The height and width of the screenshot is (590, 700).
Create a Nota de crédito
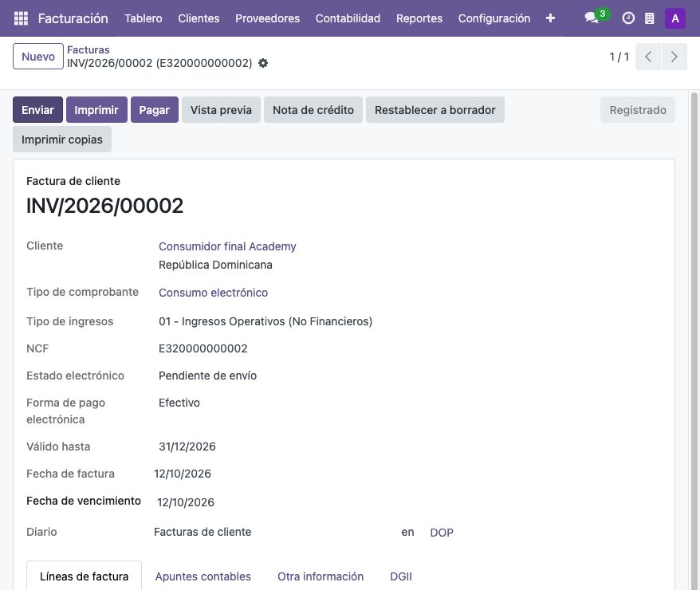[x=313, y=110]
